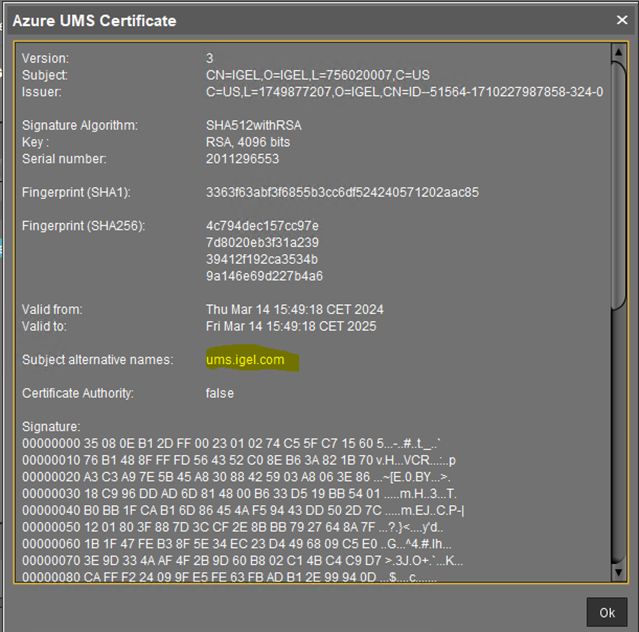Click the SHA1 fingerprint value

point(342,192)
